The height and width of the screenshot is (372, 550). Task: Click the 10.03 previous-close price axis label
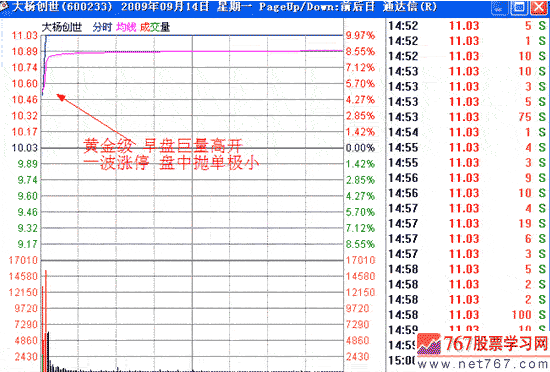pyautogui.click(x=25, y=148)
